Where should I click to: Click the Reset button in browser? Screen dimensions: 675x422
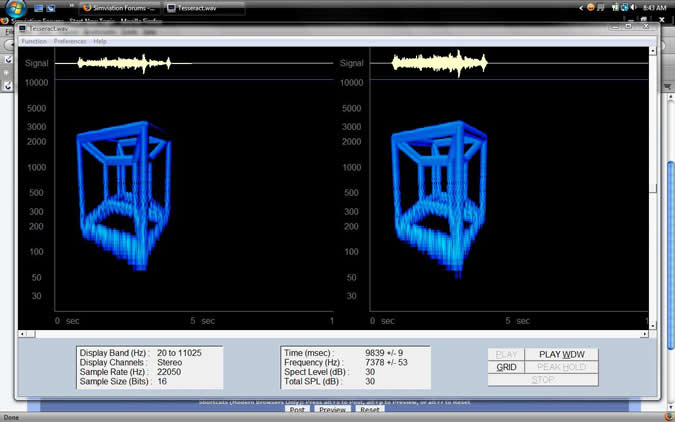[369, 409]
